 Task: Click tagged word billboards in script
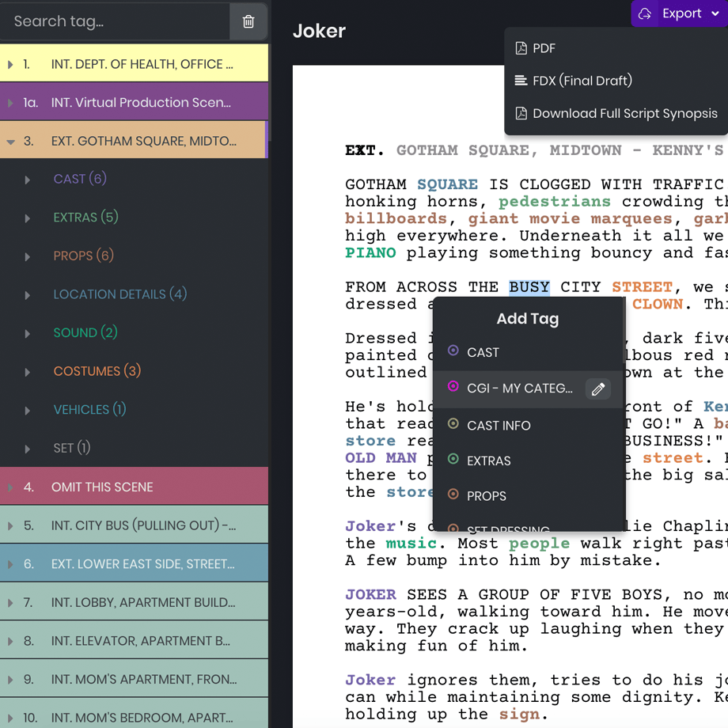[x=396, y=218]
